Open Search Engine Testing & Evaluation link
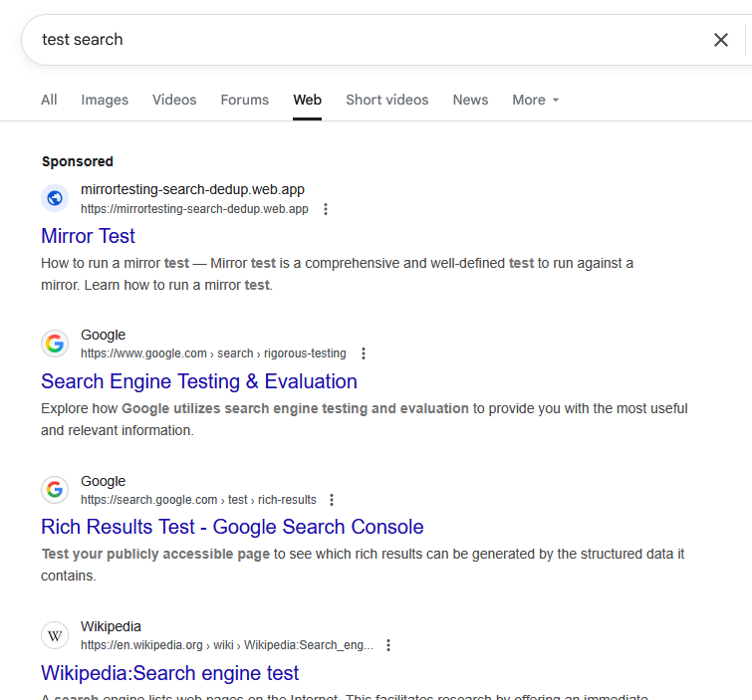 [199, 381]
